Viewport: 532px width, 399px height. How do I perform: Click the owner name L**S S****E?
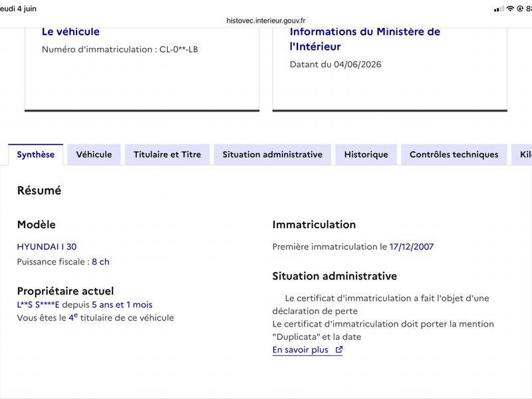(38, 305)
